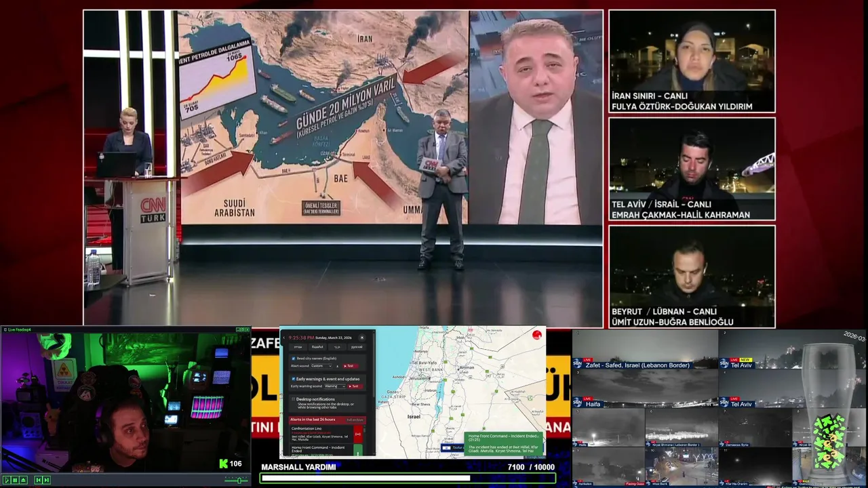The height and width of the screenshot is (488, 868).
Task: Click Ashkelon camera feed
Action: pyautogui.click(x=608, y=466)
